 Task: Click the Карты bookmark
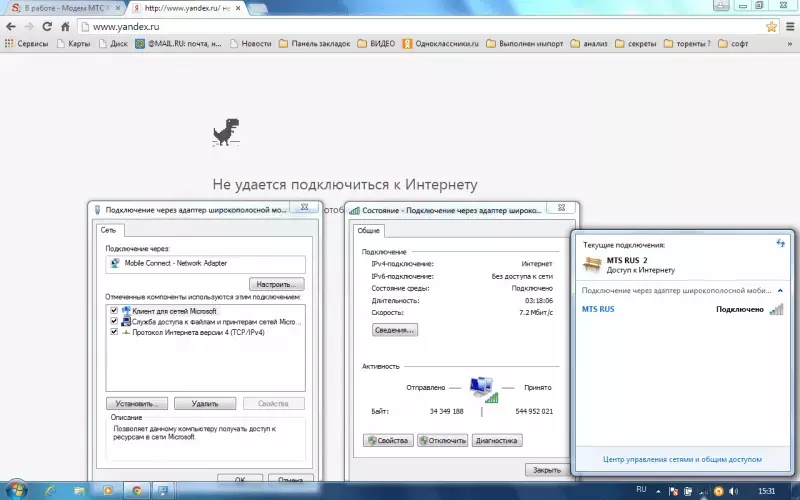tap(73, 44)
